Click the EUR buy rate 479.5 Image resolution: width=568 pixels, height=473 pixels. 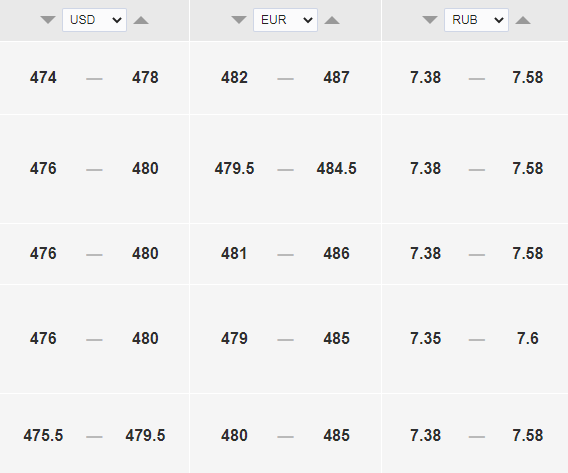coord(234,168)
